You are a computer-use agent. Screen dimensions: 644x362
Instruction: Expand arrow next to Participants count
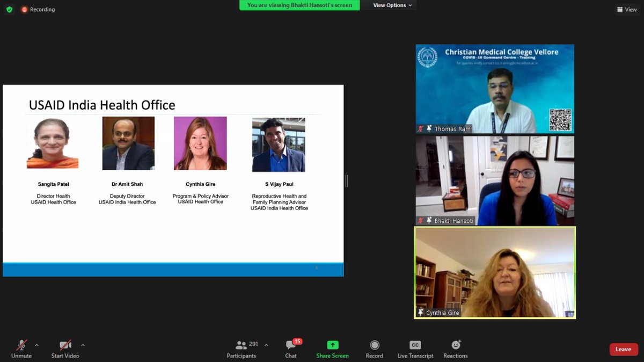tap(266, 345)
